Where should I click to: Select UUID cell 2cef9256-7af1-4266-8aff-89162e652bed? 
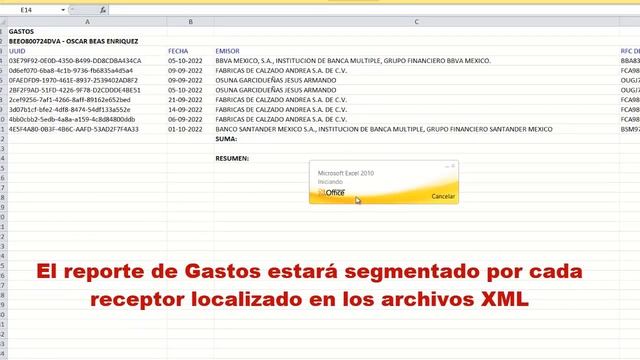click(x=87, y=100)
